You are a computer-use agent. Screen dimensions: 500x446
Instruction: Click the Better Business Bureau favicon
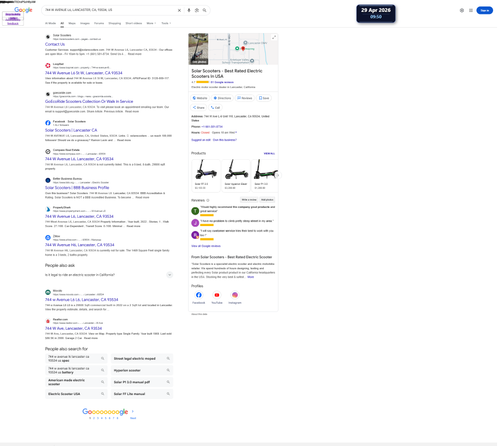(48, 180)
